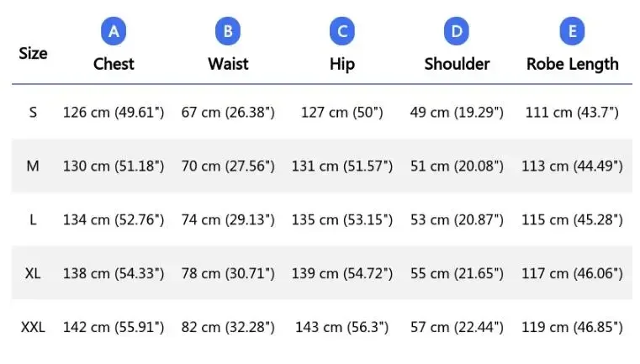Select the Hip column heading
Viewport: 640px width, 364px height.
click(342, 64)
